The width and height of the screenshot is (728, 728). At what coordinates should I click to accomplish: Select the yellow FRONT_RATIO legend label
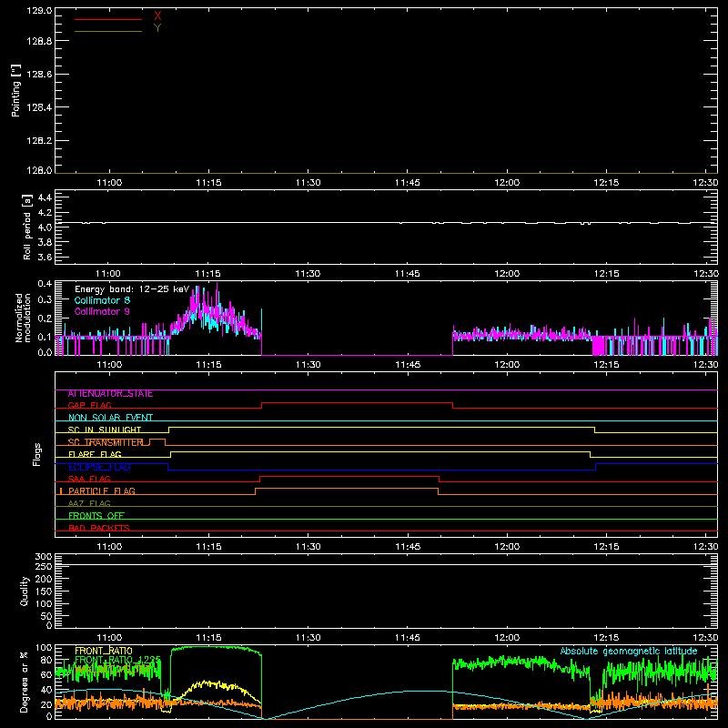(104, 651)
